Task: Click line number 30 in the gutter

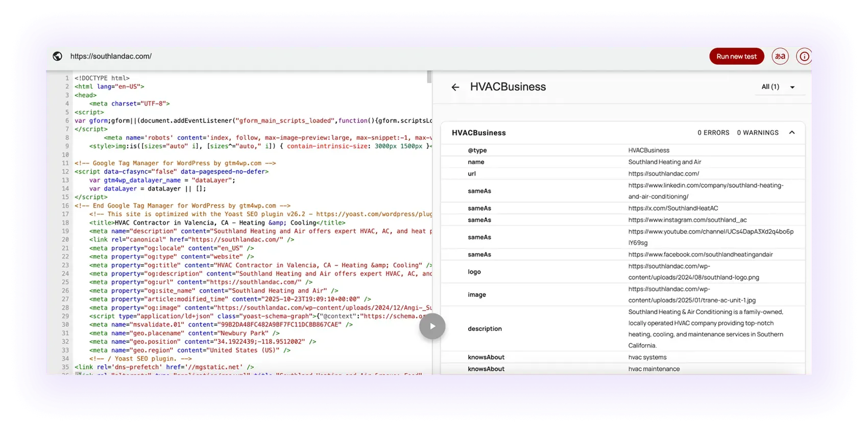Action: (65, 325)
